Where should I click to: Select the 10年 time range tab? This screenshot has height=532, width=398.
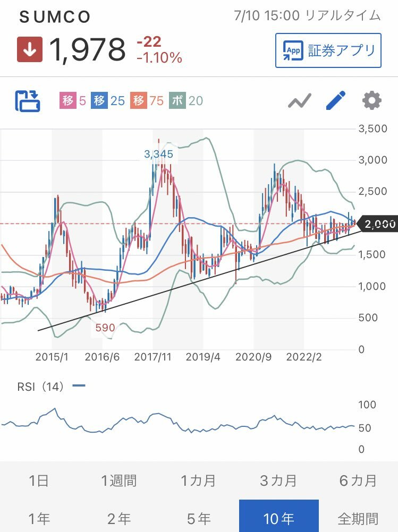(x=279, y=516)
